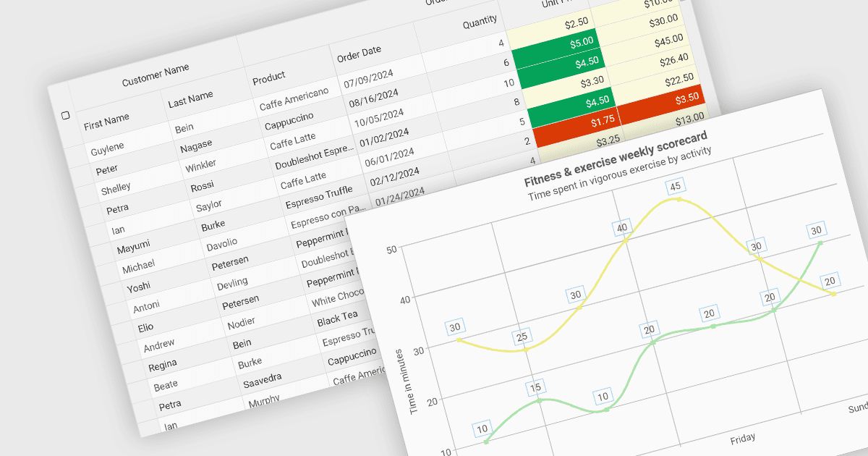
Task: Select the product cell "Espresso Truffle"
Action: pos(319,198)
